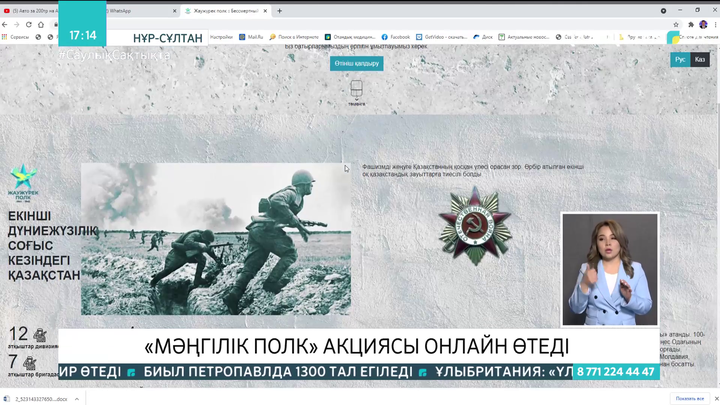Screen dimensions: 720x405
Task: Open the wartime soldiers photo
Action: click(x=216, y=239)
